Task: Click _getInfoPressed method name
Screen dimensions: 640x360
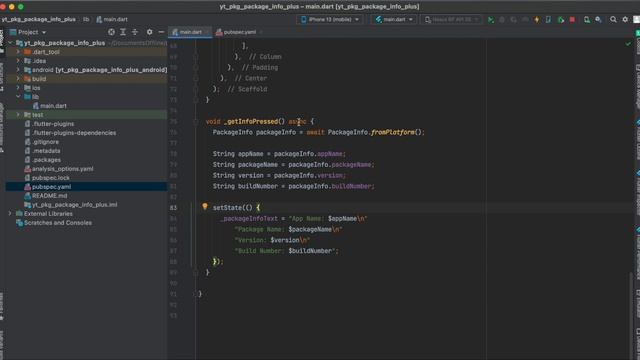Action: [x=251, y=122]
